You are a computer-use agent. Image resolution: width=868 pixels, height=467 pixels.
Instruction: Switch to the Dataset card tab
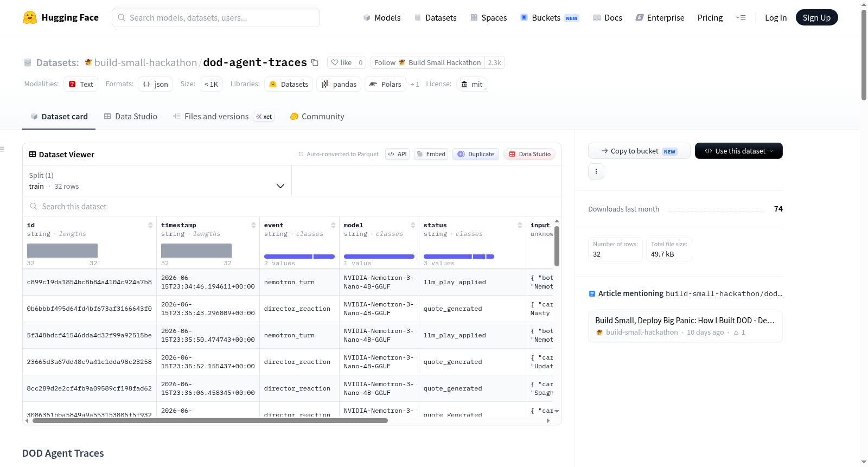(x=59, y=117)
